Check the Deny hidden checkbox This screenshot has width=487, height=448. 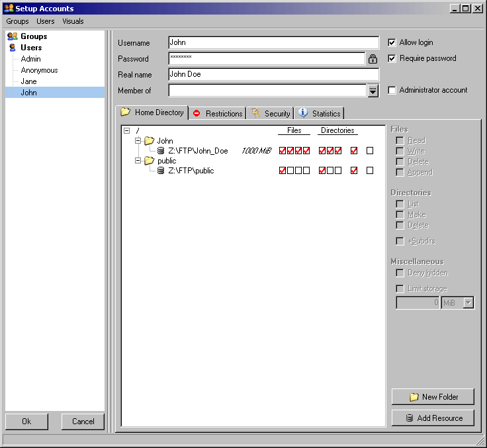[400, 273]
